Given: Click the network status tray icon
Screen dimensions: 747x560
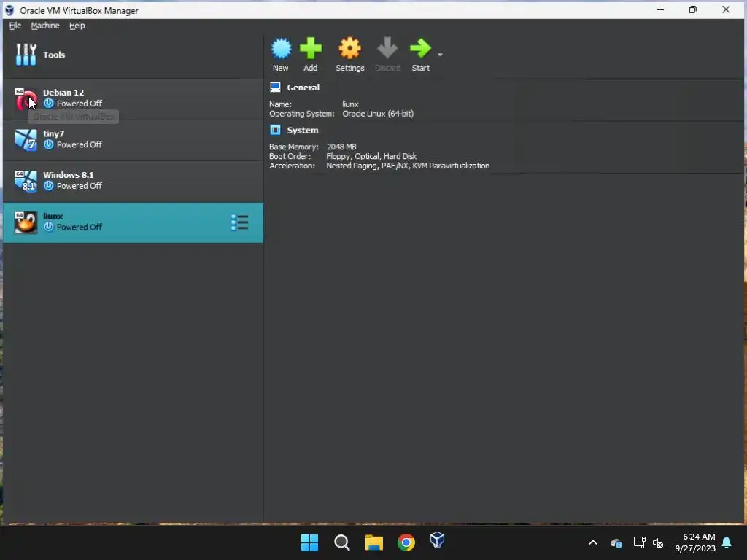Looking at the screenshot, I should pyautogui.click(x=639, y=542).
